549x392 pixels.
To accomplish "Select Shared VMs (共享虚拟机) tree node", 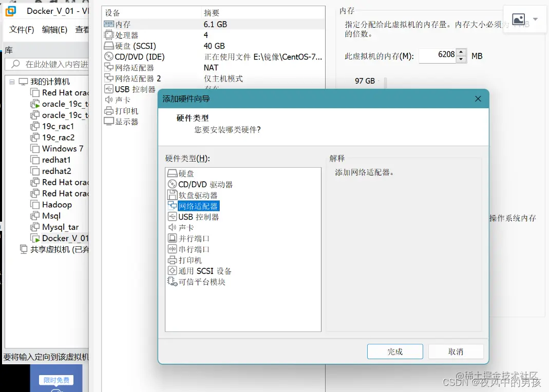I will tap(54, 249).
